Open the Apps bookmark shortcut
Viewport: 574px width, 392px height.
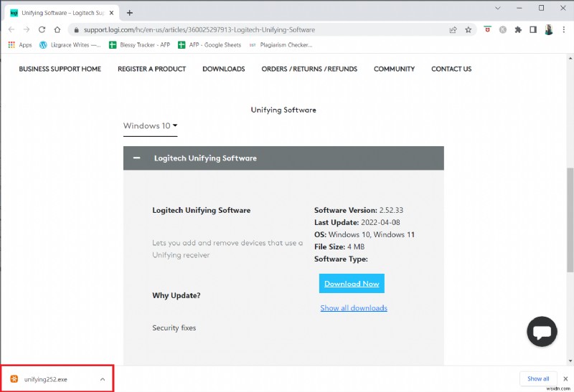tap(20, 45)
